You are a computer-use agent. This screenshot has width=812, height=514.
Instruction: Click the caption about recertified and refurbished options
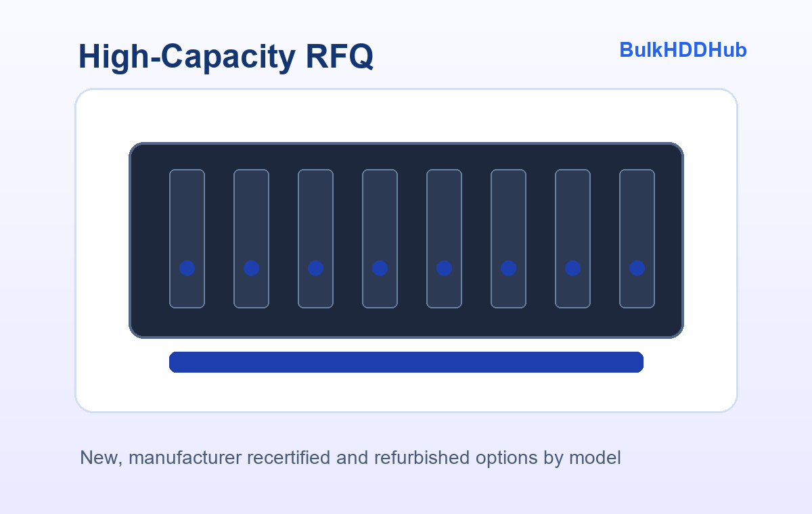[x=351, y=458]
